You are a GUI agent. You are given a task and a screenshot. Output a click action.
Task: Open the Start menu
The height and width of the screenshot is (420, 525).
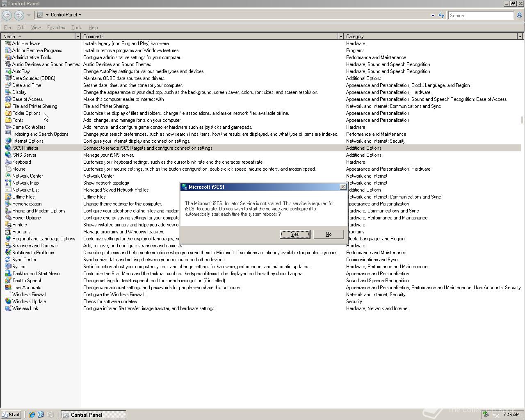click(11, 415)
